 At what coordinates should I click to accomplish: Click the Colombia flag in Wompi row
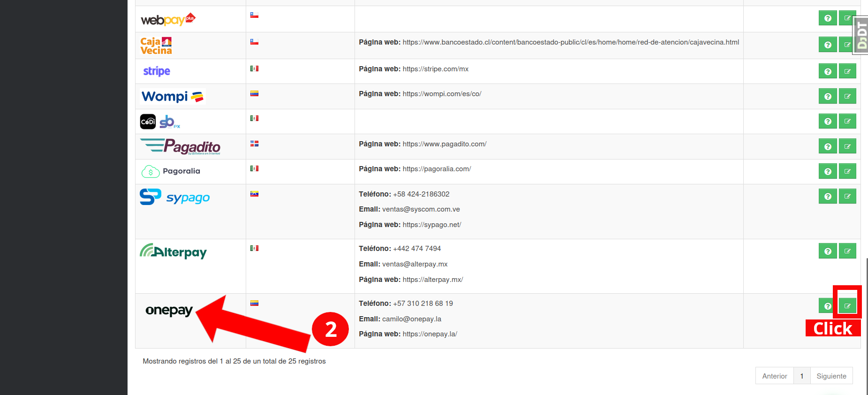point(254,93)
